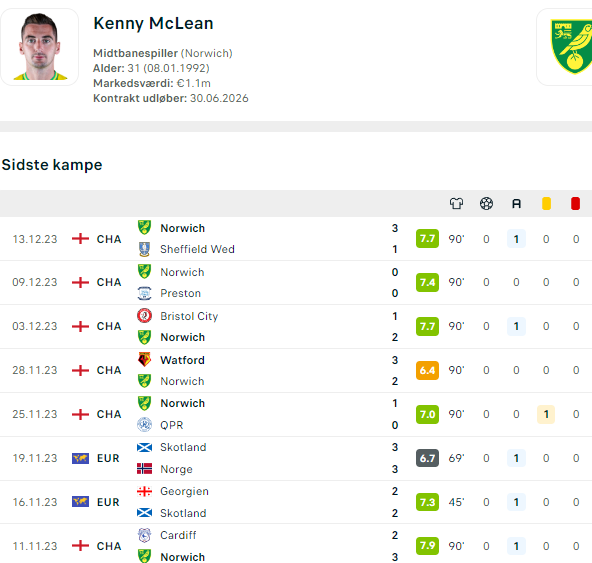The height and width of the screenshot is (563, 592).
Task: Click Kenny McLean's profile photo
Action: pyautogui.click(x=40, y=47)
